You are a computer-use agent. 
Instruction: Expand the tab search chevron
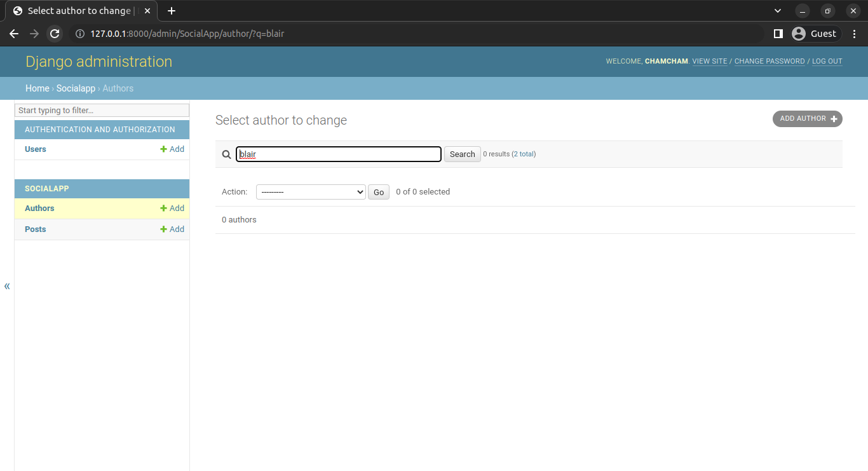click(x=778, y=11)
